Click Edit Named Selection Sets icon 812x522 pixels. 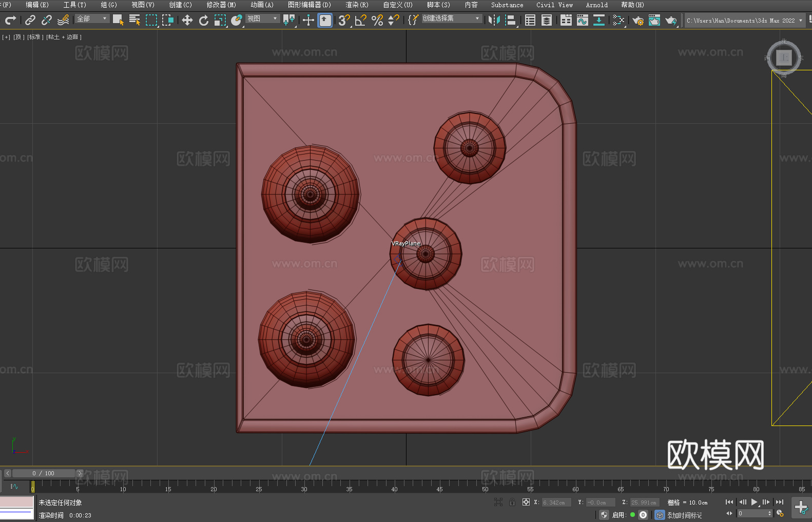tap(413, 20)
